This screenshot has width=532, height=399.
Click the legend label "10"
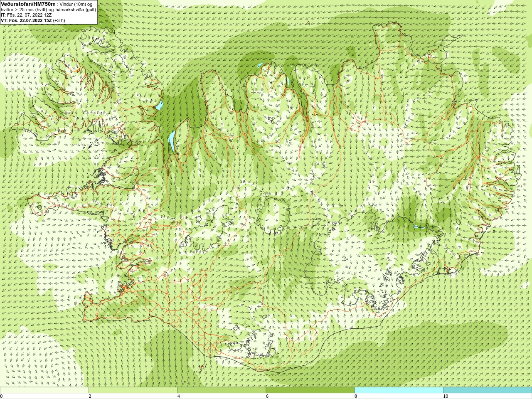coord(446,396)
